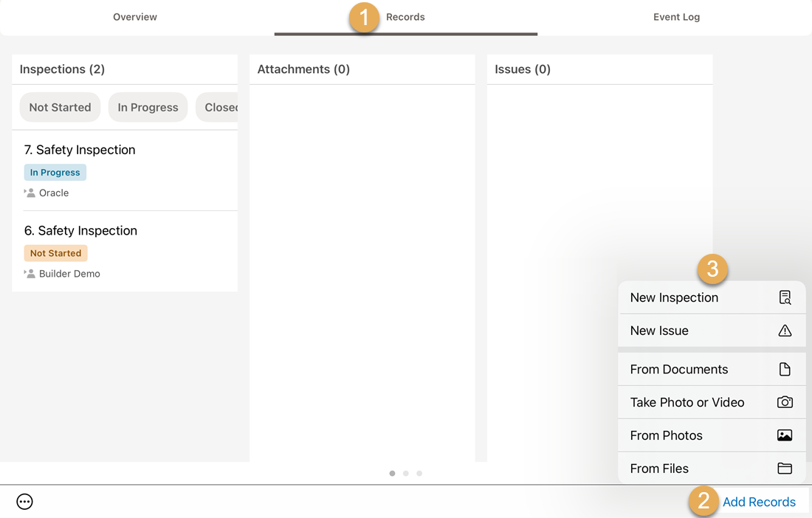Image resolution: width=812 pixels, height=518 pixels.
Task: Toggle the Closed filter chip
Action: [219, 107]
